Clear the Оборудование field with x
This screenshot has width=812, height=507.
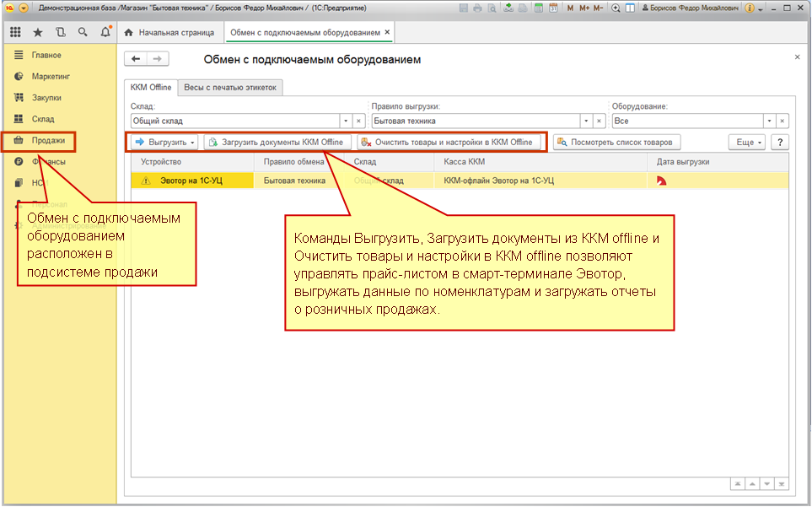[782, 121]
